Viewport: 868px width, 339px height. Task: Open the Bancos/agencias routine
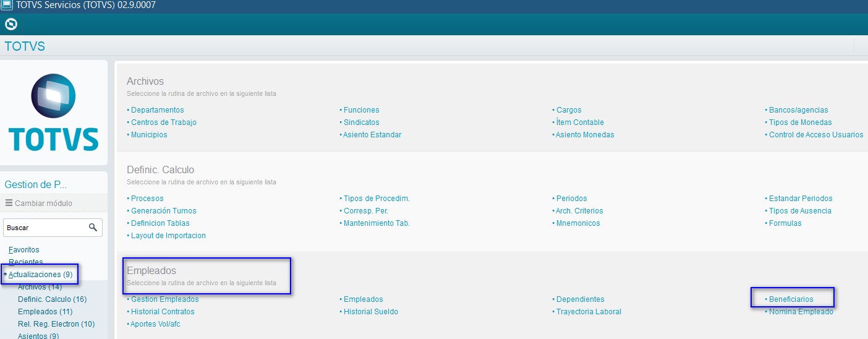(799, 110)
